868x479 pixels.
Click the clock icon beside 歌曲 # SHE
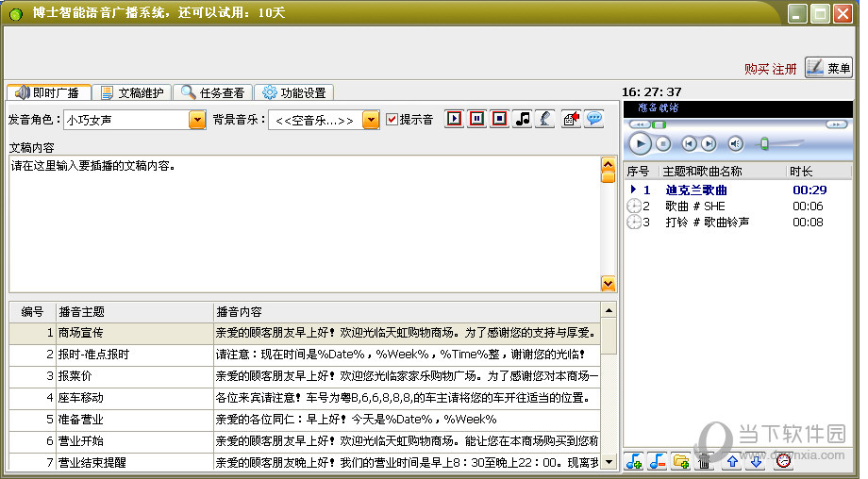point(634,206)
